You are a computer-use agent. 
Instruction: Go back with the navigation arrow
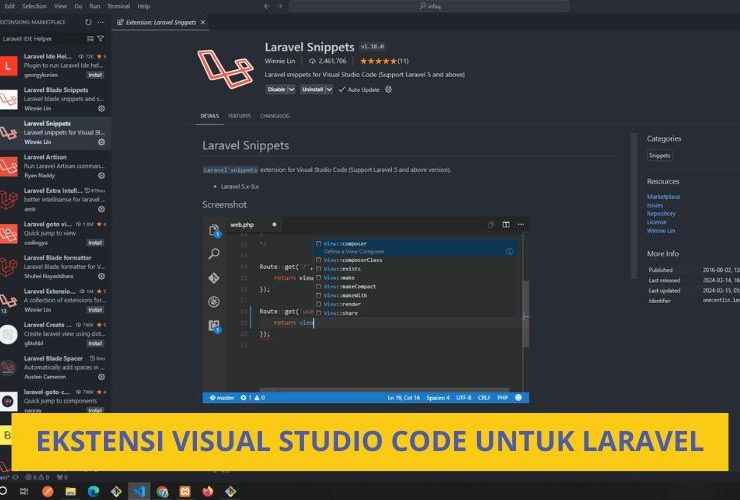pos(267,6)
